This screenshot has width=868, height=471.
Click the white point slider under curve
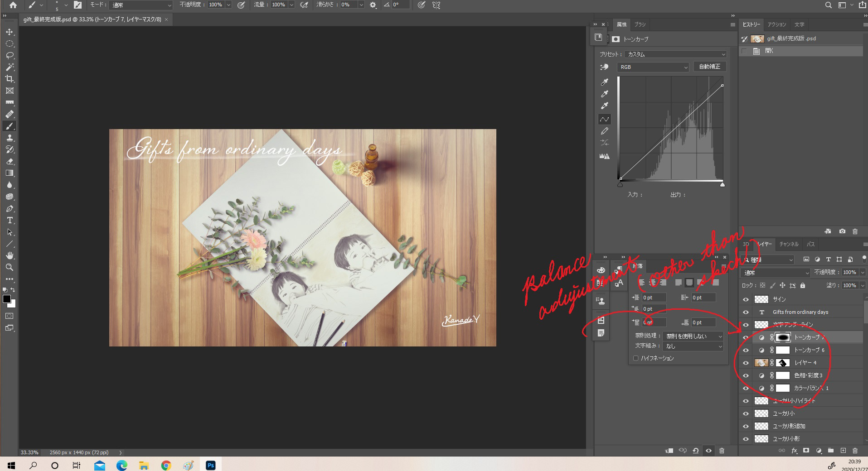pyautogui.click(x=723, y=184)
